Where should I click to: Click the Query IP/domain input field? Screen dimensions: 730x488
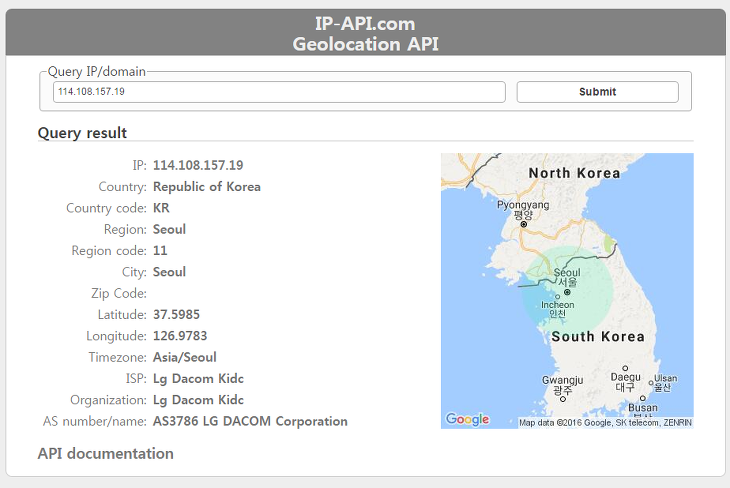(x=279, y=92)
